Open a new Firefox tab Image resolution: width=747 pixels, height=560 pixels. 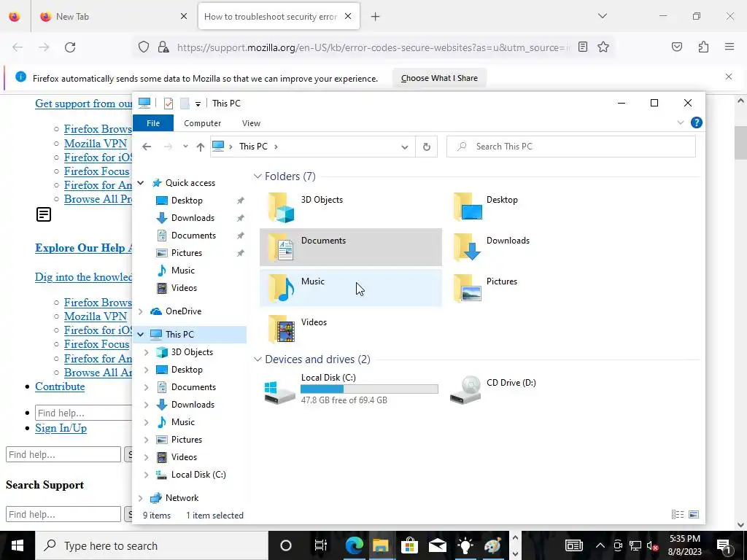click(376, 16)
